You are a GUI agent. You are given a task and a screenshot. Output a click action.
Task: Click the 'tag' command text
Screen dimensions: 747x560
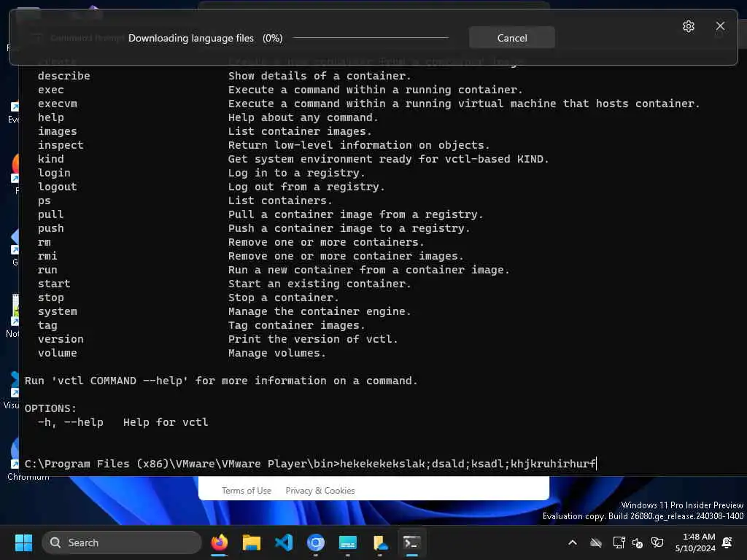pos(47,325)
